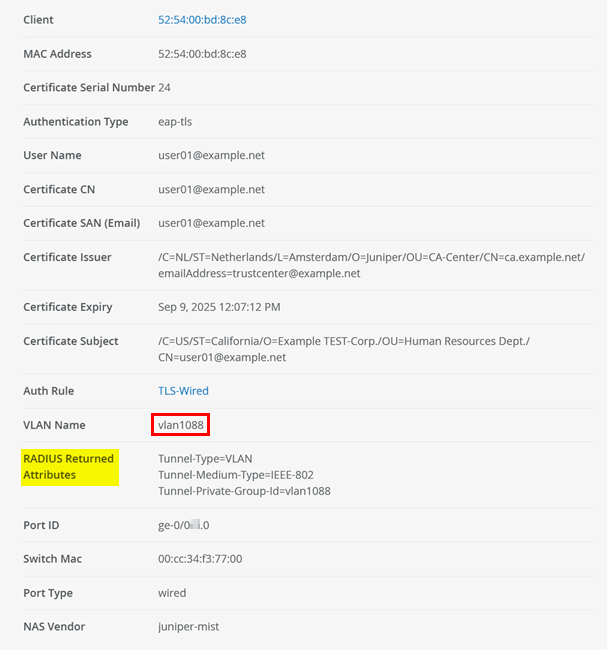607x650 pixels.
Task: Click the User Name value user01@example.net
Action: click(x=211, y=156)
